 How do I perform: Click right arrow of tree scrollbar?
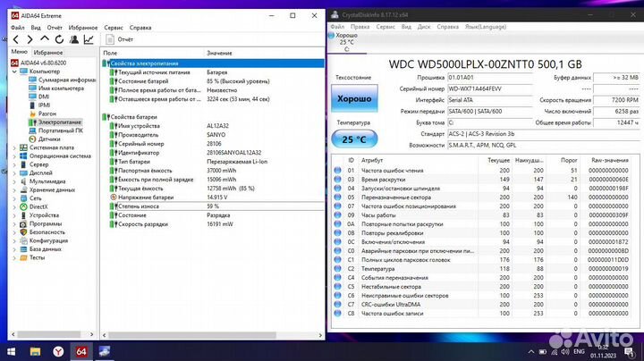(x=91, y=335)
